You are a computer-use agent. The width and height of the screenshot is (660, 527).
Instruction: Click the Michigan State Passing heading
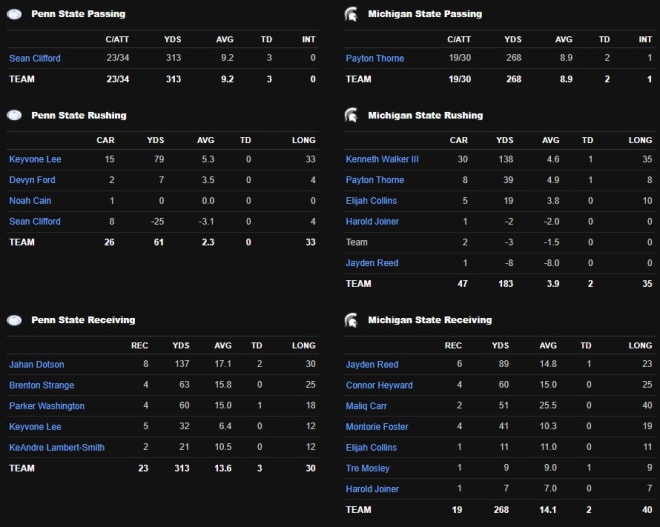[x=425, y=14]
